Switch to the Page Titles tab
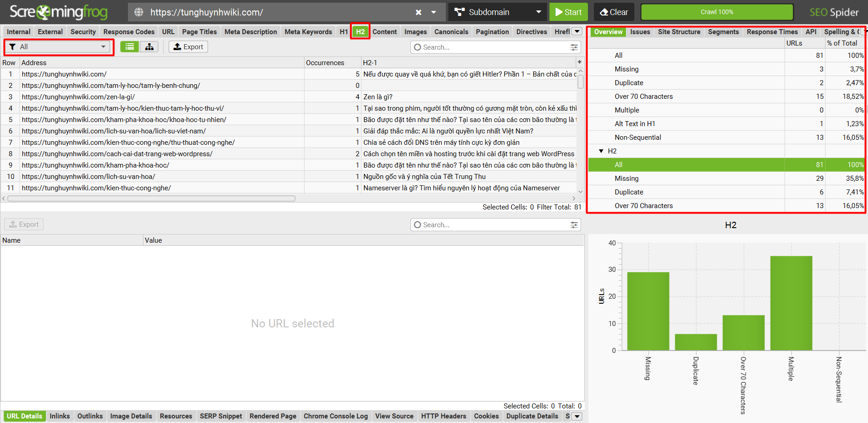868x423 pixels. (199, 32)
